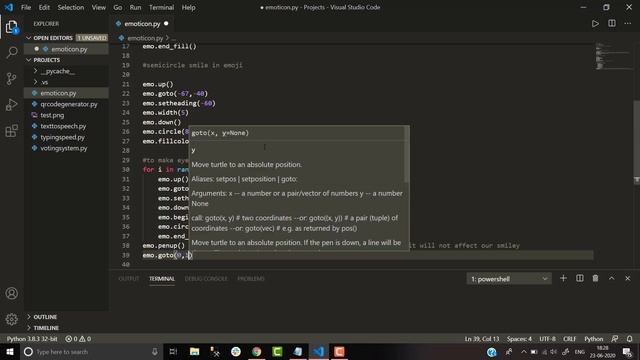Open the Selection menu
640x360 pixels.
(x=71, y=7)
